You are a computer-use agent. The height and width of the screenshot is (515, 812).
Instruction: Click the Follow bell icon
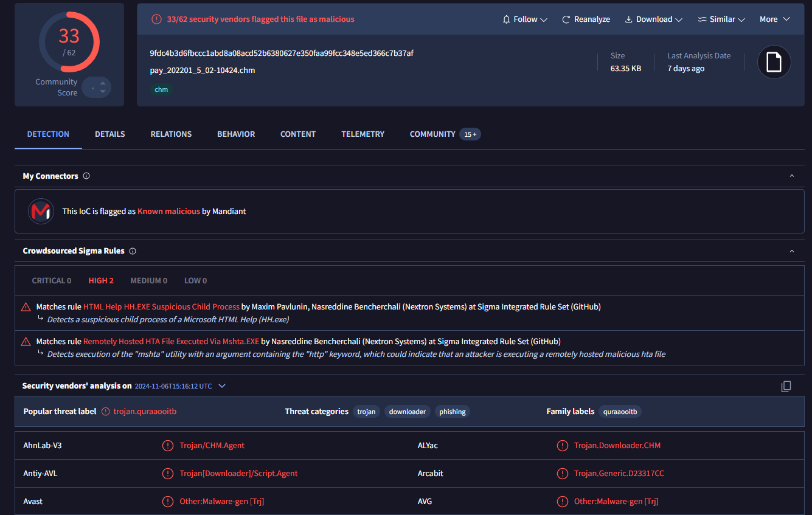click(506, 19)
